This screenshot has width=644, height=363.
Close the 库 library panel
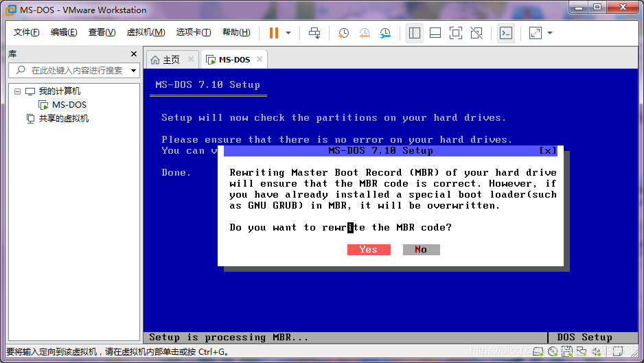(133, 54)
